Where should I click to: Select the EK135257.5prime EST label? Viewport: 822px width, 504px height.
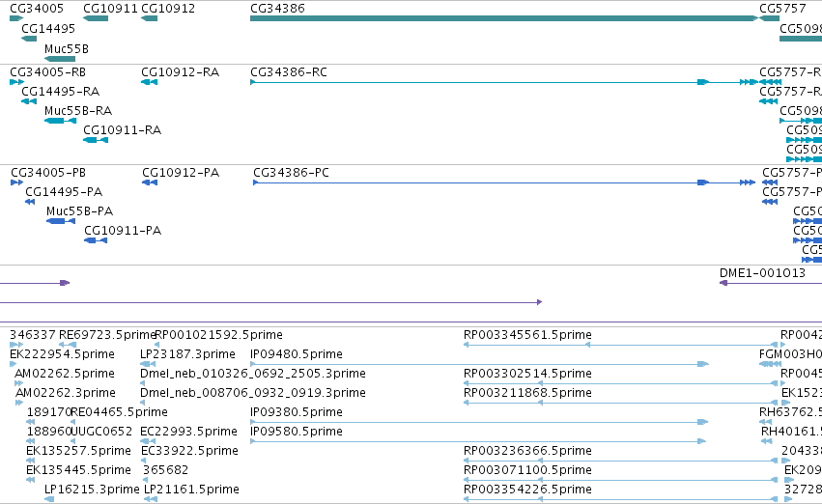point(78,451)
